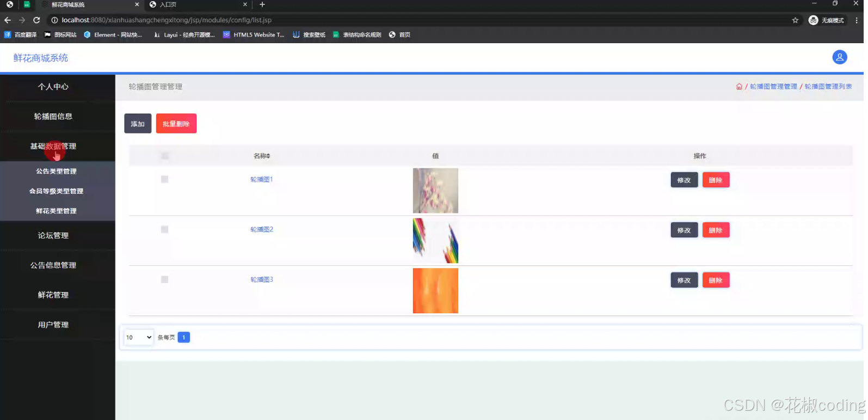Viewport: 868px width, 420px height.
Task: Switch to the 鲜花商城系统 browser tab
Action: coord(90,4)
